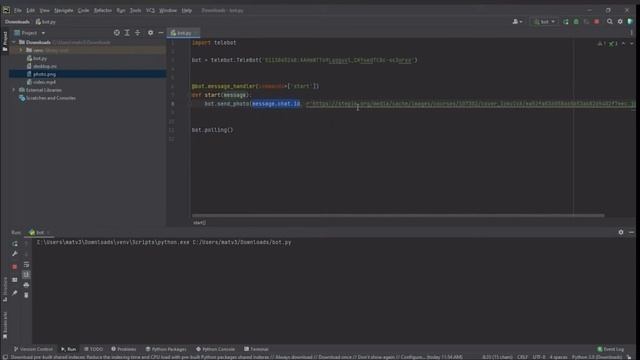Click the Debug bot toolbar icon
This screenshot has height=360, width=640.
576,22
